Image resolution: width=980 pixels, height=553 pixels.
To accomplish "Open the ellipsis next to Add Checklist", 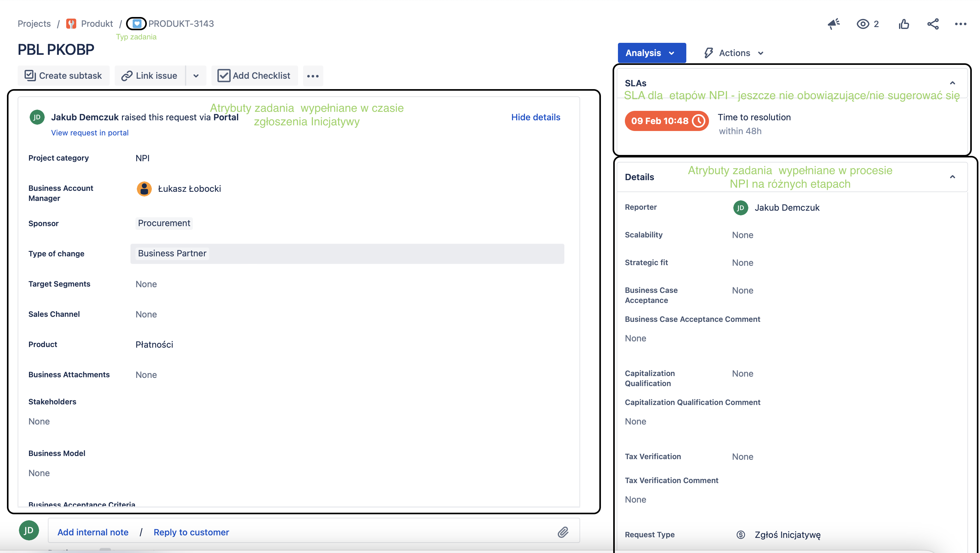I will 313,76.
